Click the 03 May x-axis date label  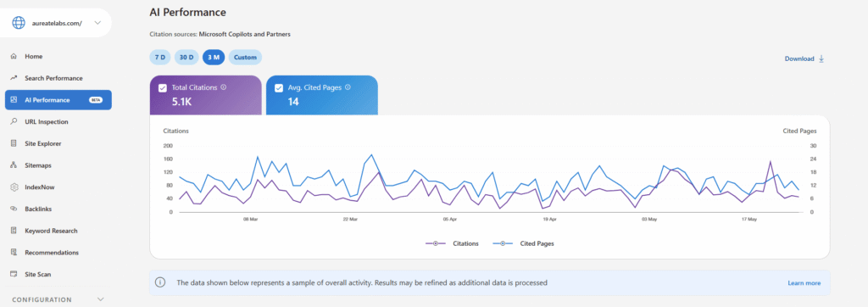pyautogui.click(x=648, y=220)
